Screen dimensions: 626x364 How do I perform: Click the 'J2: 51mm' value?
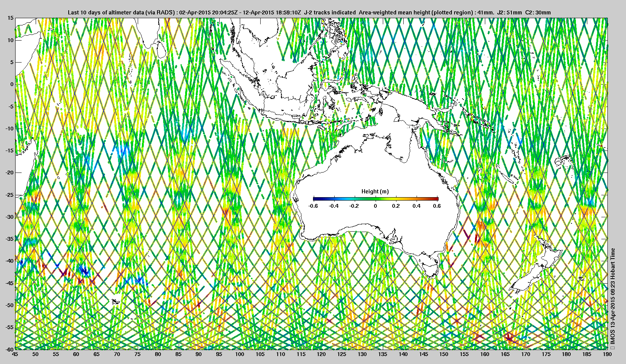tap(509, 12)
